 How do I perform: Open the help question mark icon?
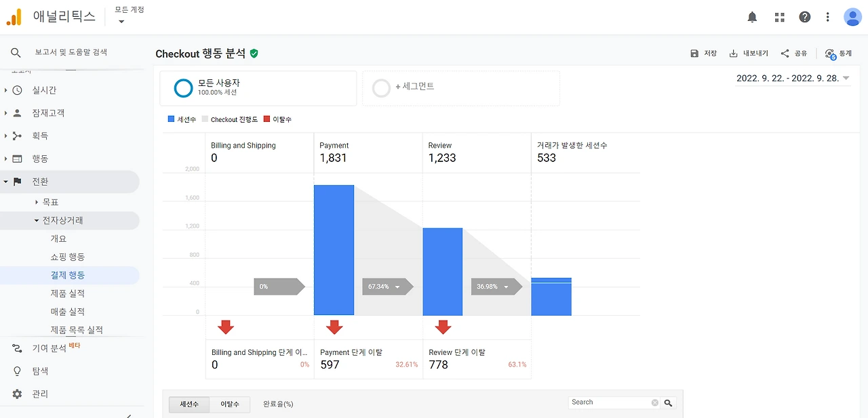pyautogui.click(x=804, y=17)
